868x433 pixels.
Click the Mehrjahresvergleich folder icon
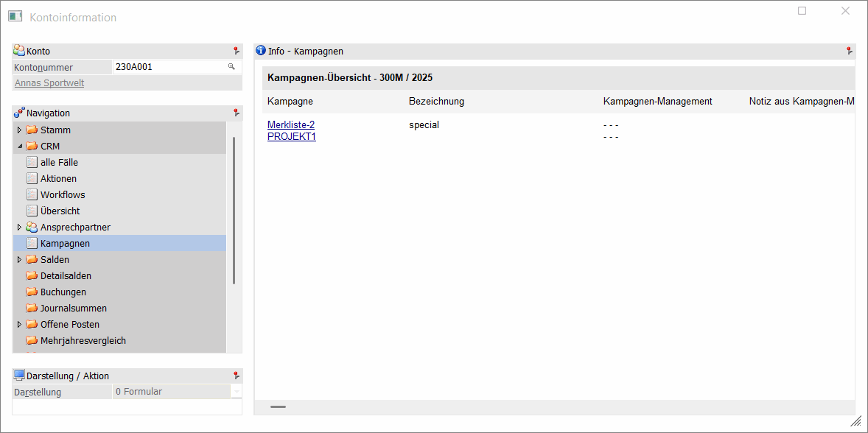click(32, 340)
